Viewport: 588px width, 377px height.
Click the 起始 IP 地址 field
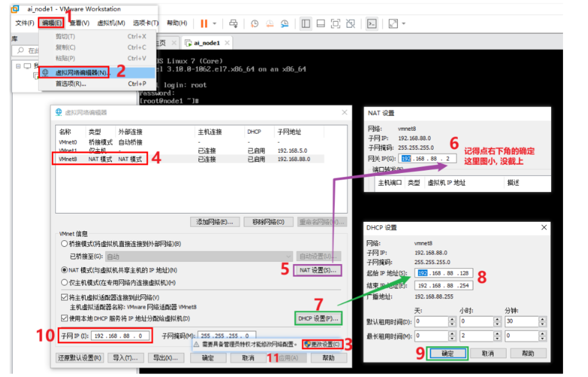(x=444, y=273)
